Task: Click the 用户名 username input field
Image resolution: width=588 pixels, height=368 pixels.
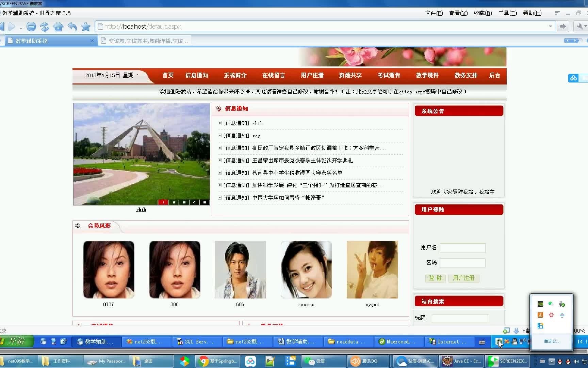Action: coord(462,248)
